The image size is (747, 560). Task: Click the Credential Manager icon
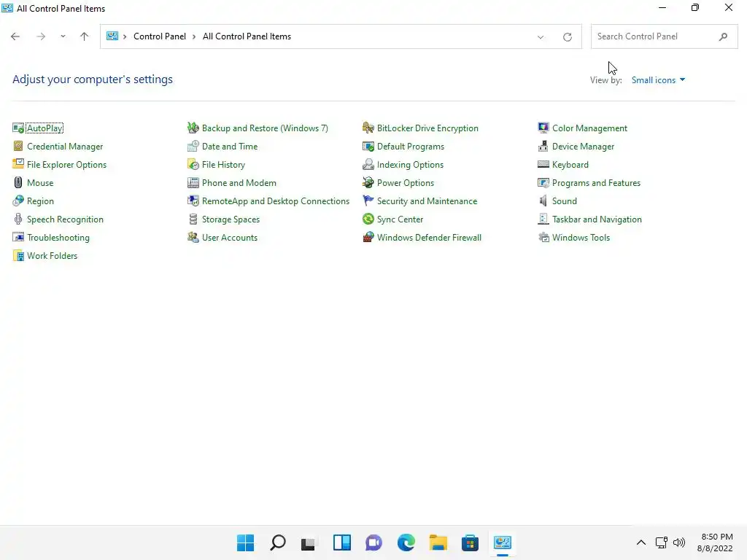[x=18, y=146]
